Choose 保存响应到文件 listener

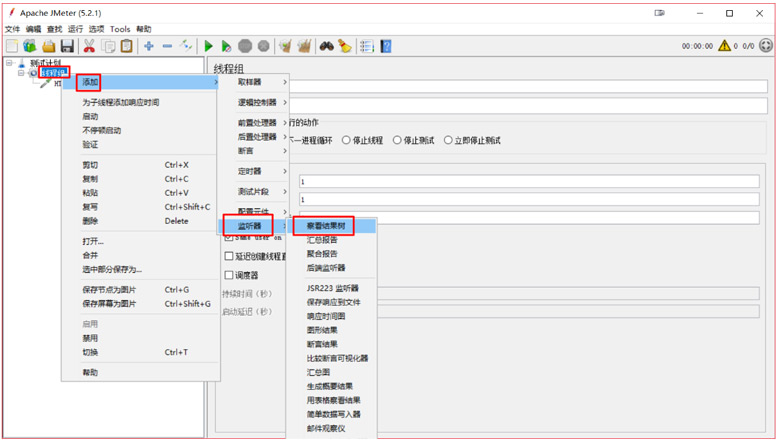(x=334, y=302)
